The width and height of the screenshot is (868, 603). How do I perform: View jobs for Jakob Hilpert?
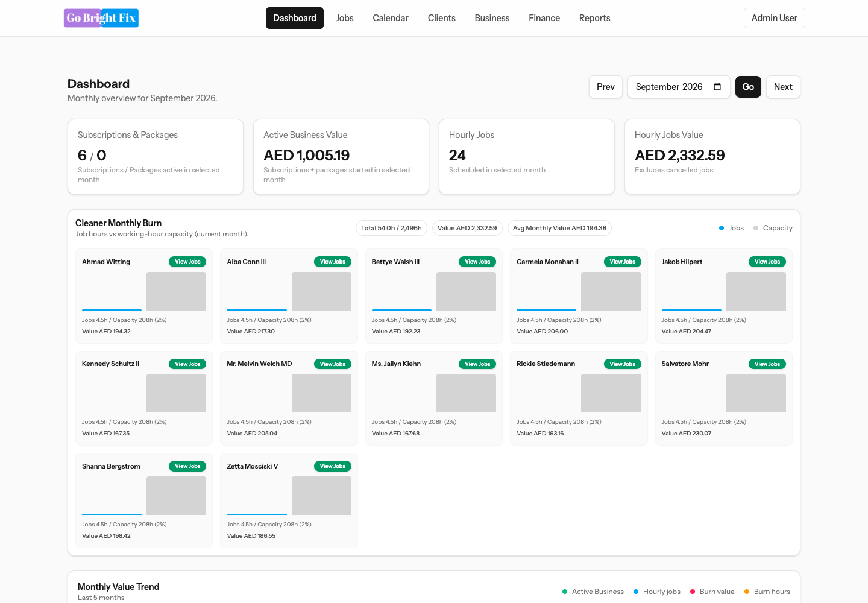(767, 262)
